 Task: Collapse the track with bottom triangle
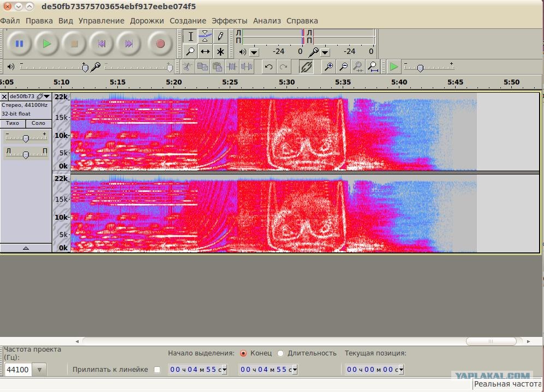coord(26,248)
